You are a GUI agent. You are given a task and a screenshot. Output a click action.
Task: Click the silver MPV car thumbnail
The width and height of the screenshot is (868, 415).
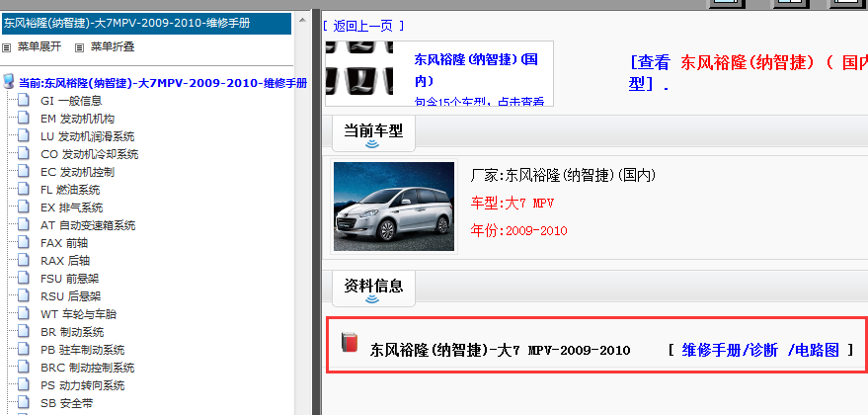click(394, 207)
